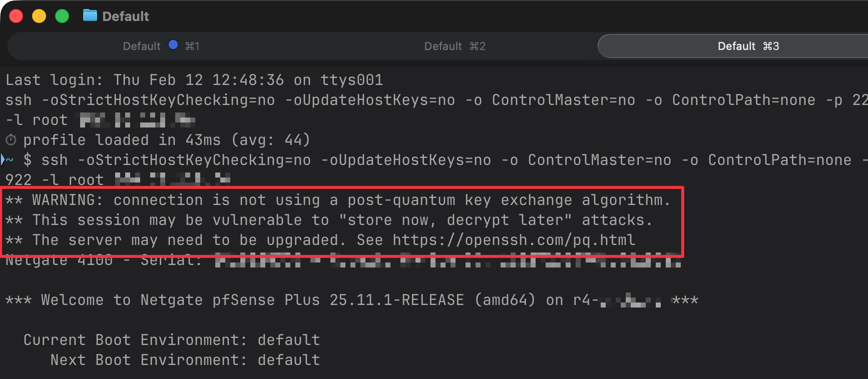Zoom the window using the green button
868x379 pixels.
pyautogui.click(x=62, y=16)
